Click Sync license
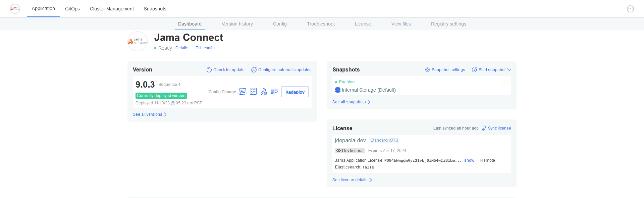644x198 pixels. click(x=496, y=128)
